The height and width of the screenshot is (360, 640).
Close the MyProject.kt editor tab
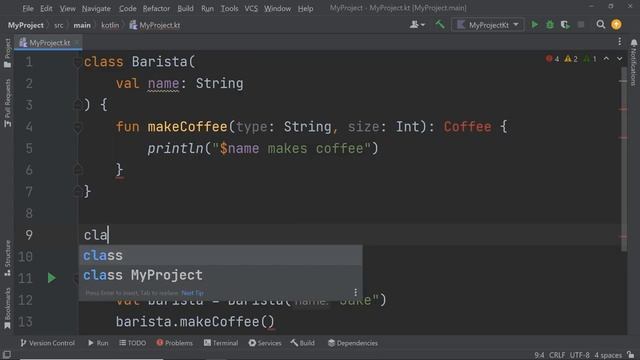pyautogui.click(x=77, y=42)
